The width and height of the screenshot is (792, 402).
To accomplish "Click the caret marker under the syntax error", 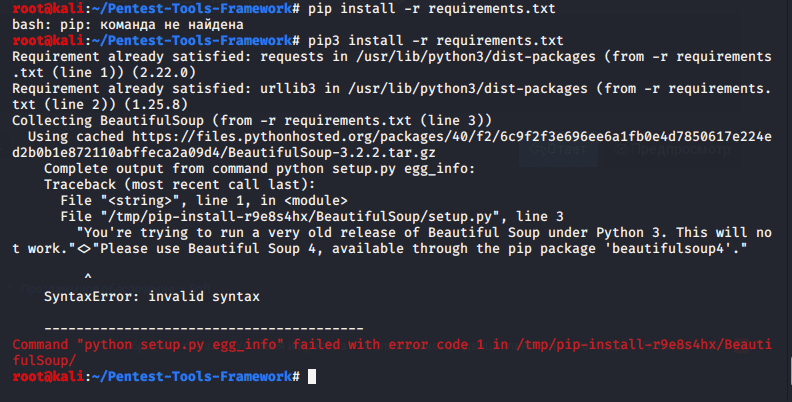I will point(88,274).
